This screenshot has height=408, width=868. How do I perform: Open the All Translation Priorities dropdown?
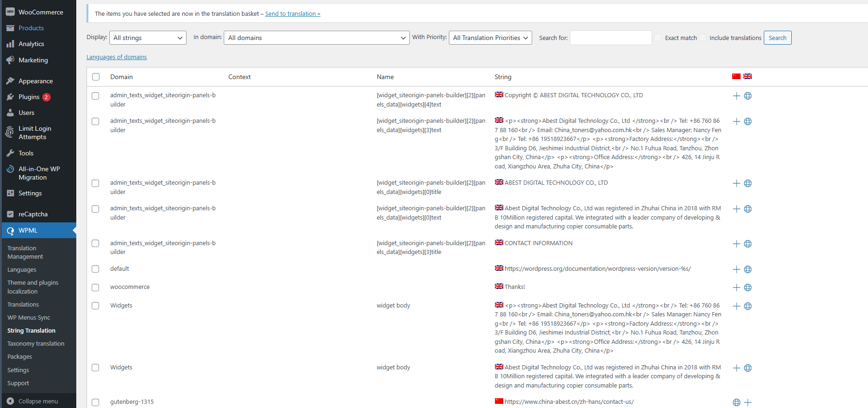[490, 38]
